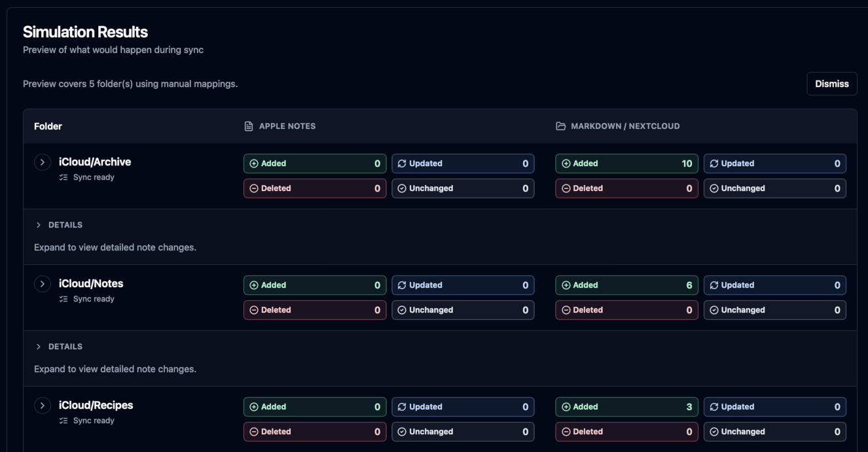Click the Sync ready checklist icon under iCloud/Archive
This screenshot has height=452, width=868.
[x=63, y=177]
